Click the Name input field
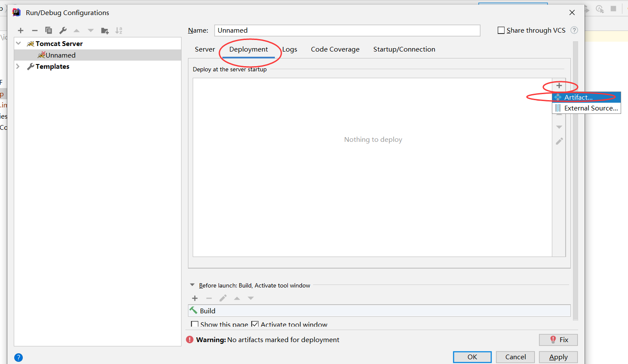Viewport: 628px width, 364px height. 347,31
